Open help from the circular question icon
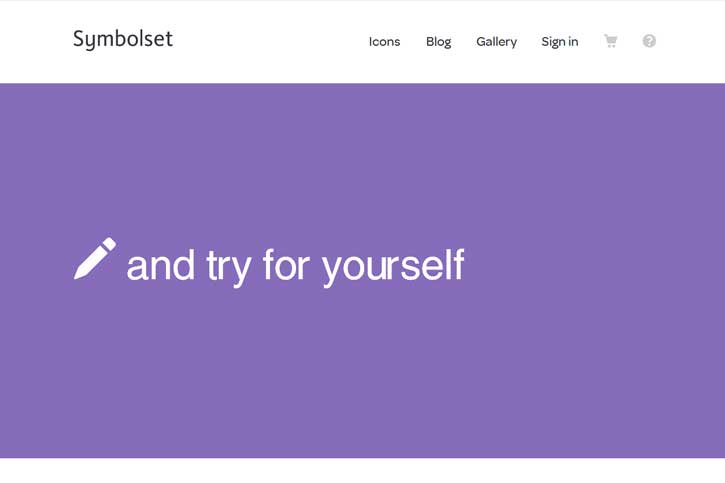Screen dimensions: 725x483 point(649,41)
